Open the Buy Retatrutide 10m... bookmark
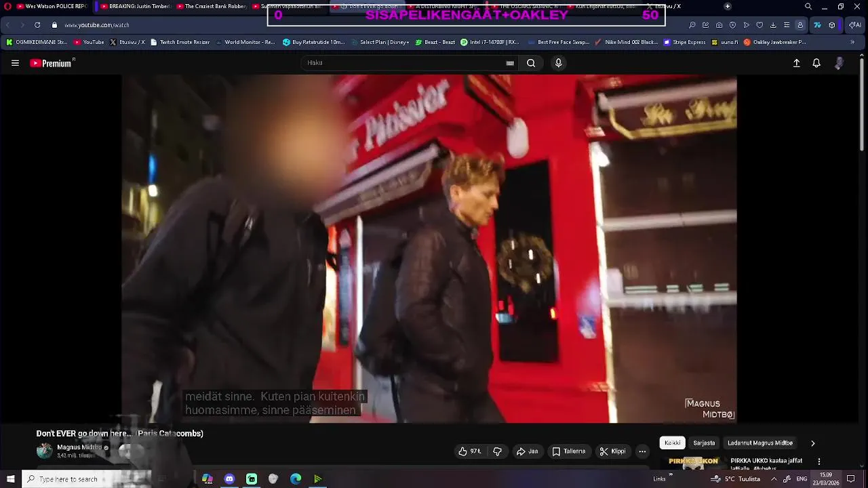The image size is (868, 488). 314,42
